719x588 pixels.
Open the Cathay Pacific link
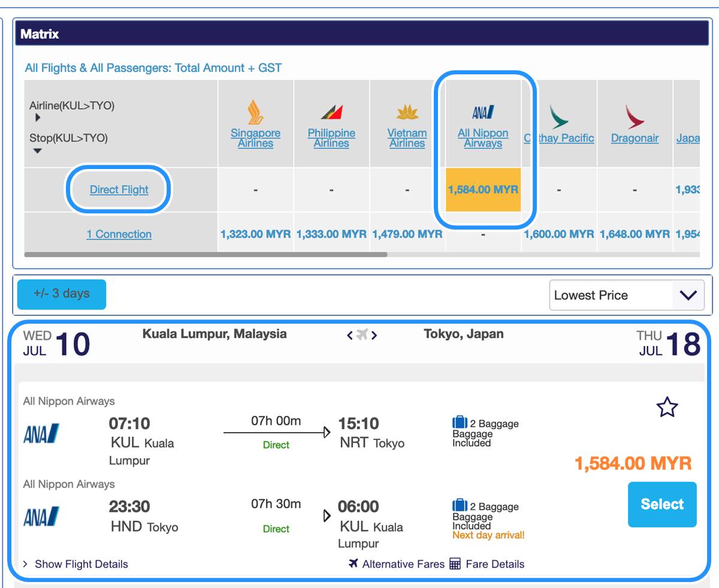[559, 138]
